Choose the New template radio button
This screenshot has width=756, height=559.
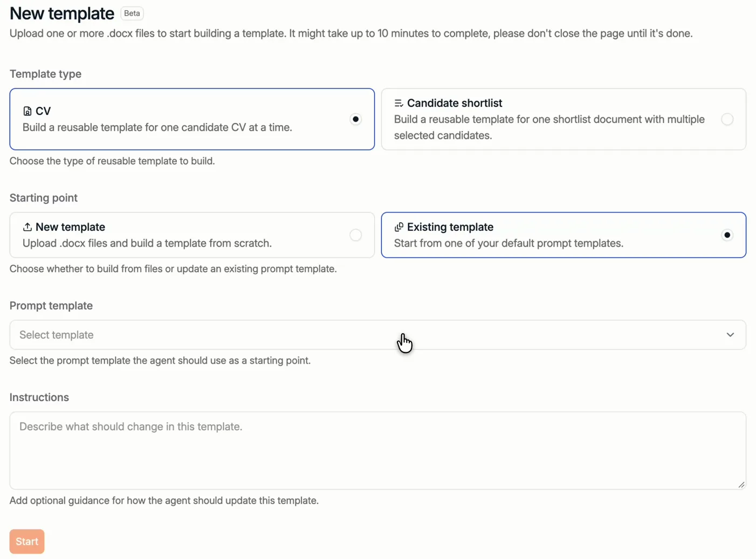[x=355, y=235]
